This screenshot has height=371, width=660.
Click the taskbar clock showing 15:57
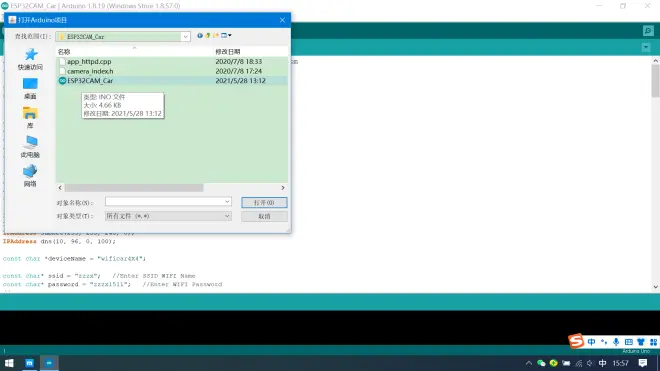click(620, 363)
